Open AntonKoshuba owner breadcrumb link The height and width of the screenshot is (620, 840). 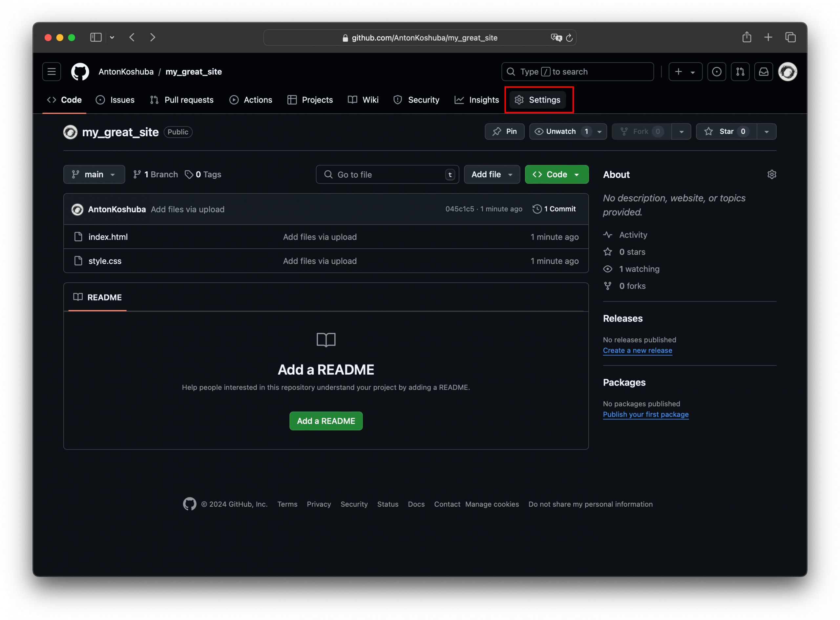point(126,72)
